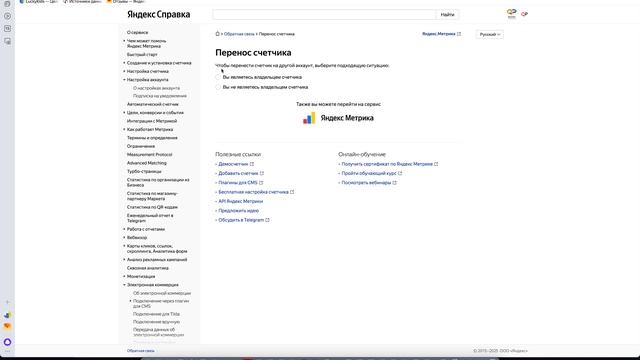Open 'Интеграции с Метрикой' in sidebar

pyautogui.click(x=152, y=121)
